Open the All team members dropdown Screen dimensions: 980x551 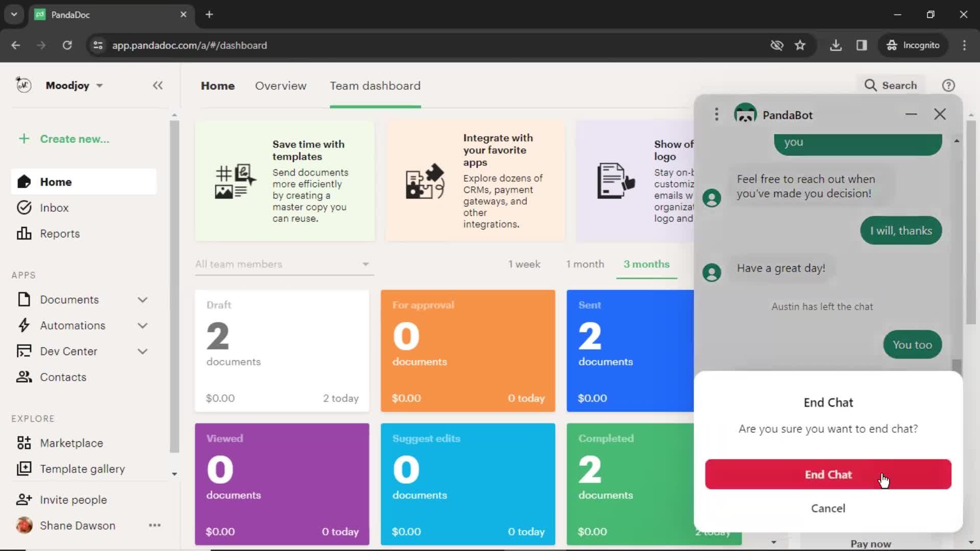point(284,264)
